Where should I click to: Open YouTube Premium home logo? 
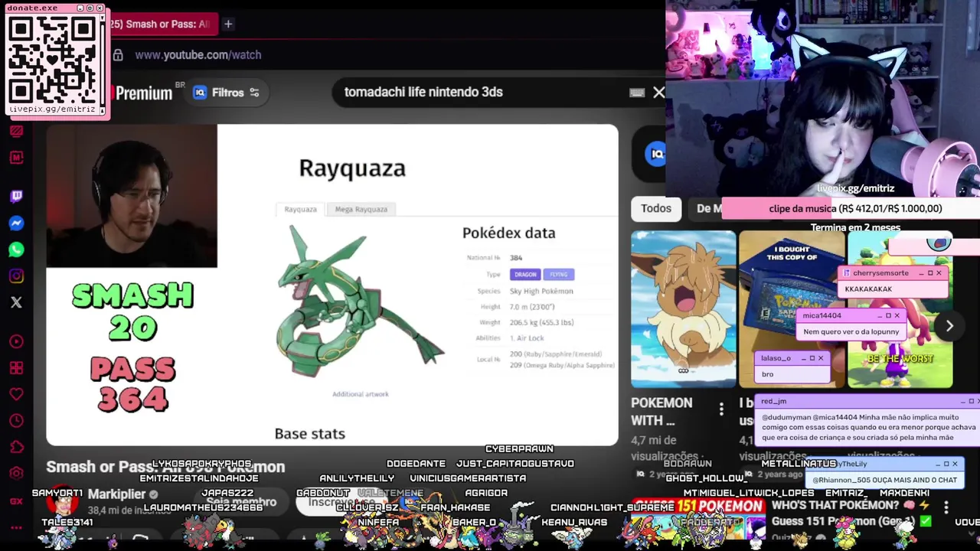pos(143,93)
